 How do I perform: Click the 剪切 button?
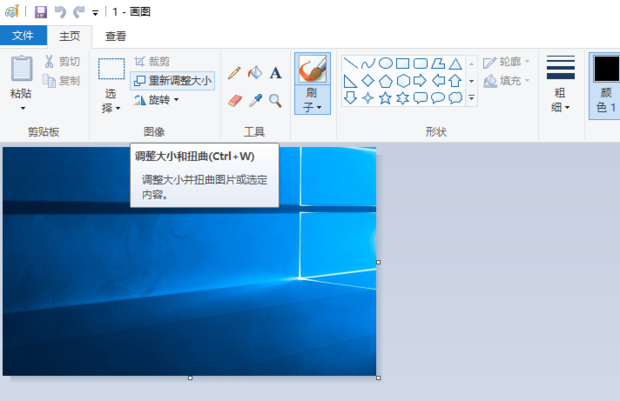pyautogui.click(x=62, y=61)
